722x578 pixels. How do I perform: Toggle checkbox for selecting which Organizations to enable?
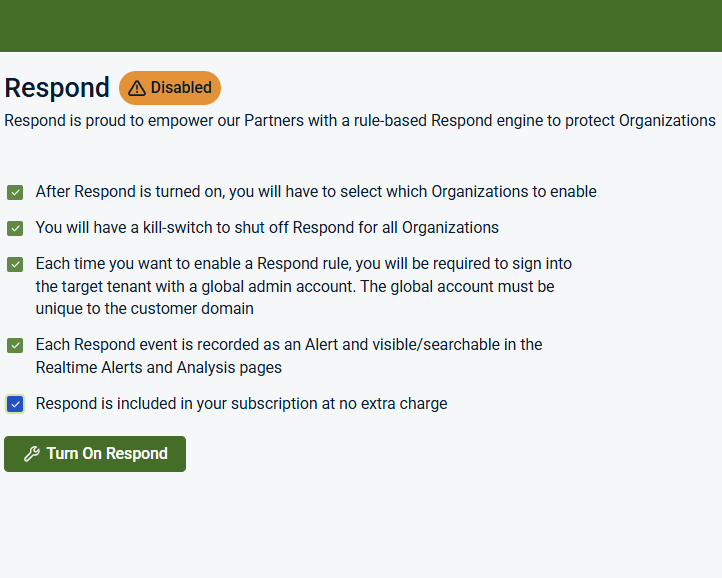point(15,193)
